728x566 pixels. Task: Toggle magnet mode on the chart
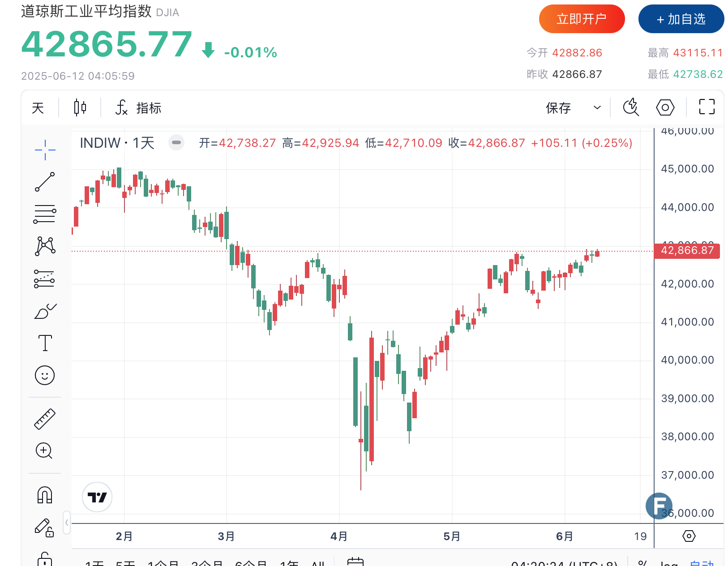pyautogui.click(x=45, y=495)
